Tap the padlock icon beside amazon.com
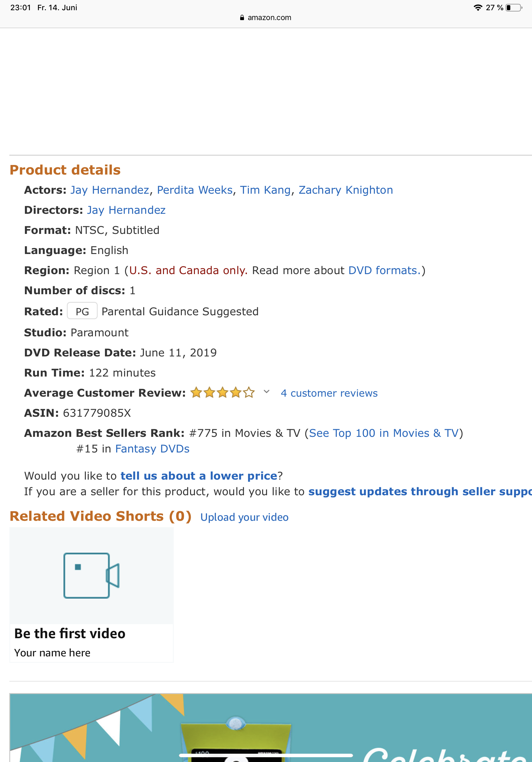Viewport: 532px width, 762px height. pyautogui.click(x=242, y=18)
